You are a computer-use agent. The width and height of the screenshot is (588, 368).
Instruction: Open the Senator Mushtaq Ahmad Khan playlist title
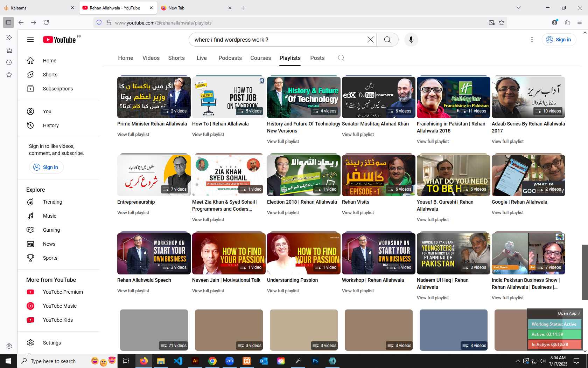pos(375,124)
